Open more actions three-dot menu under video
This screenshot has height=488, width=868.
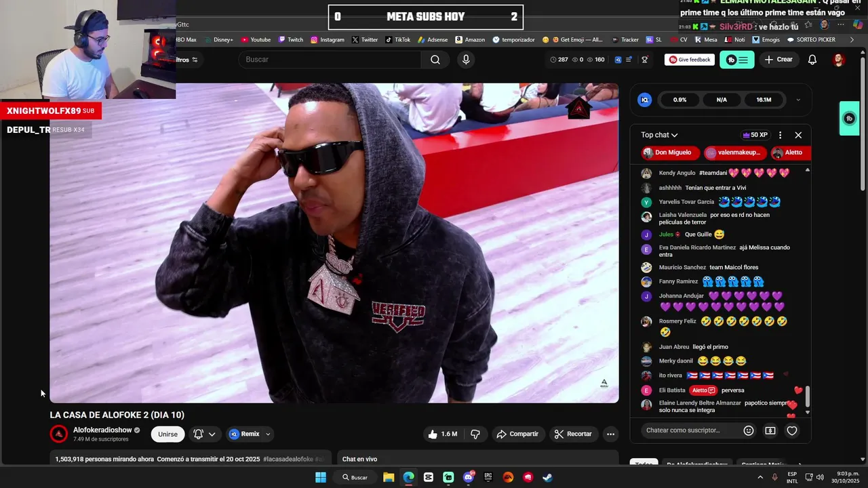click(x=610, y=434)
